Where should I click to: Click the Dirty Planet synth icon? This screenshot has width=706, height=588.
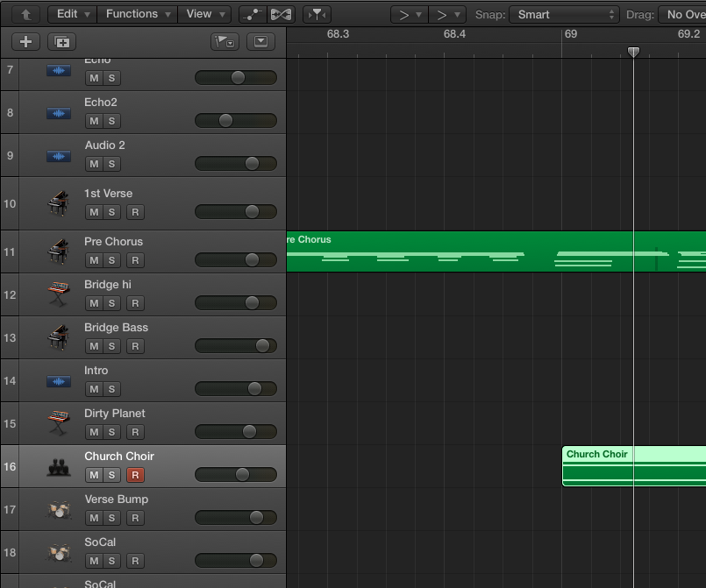(59, 423)
